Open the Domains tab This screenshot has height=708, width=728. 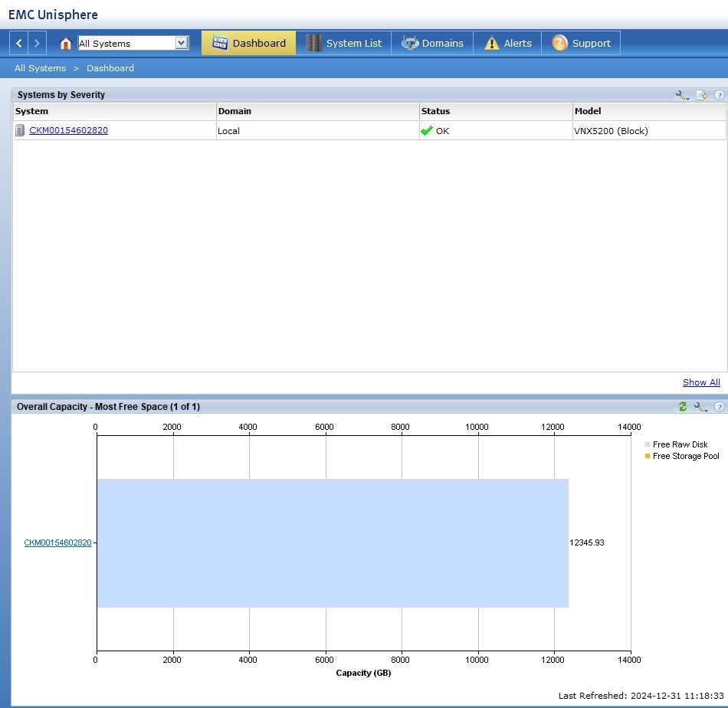pyautogui.click(x=432, y=43)
